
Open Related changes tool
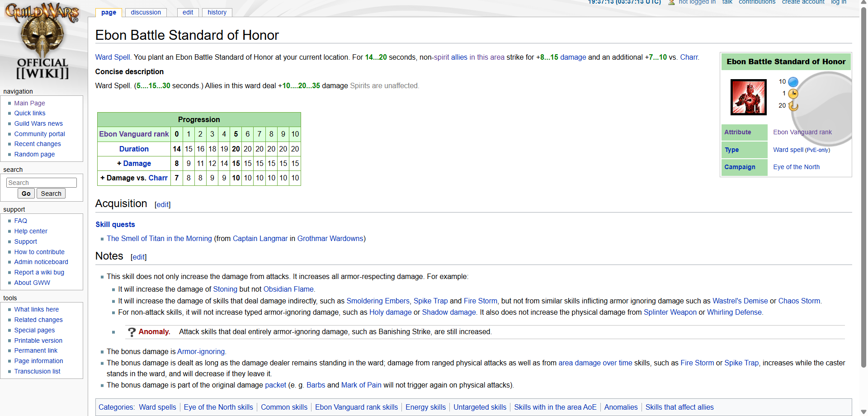[x=38, y=320]
